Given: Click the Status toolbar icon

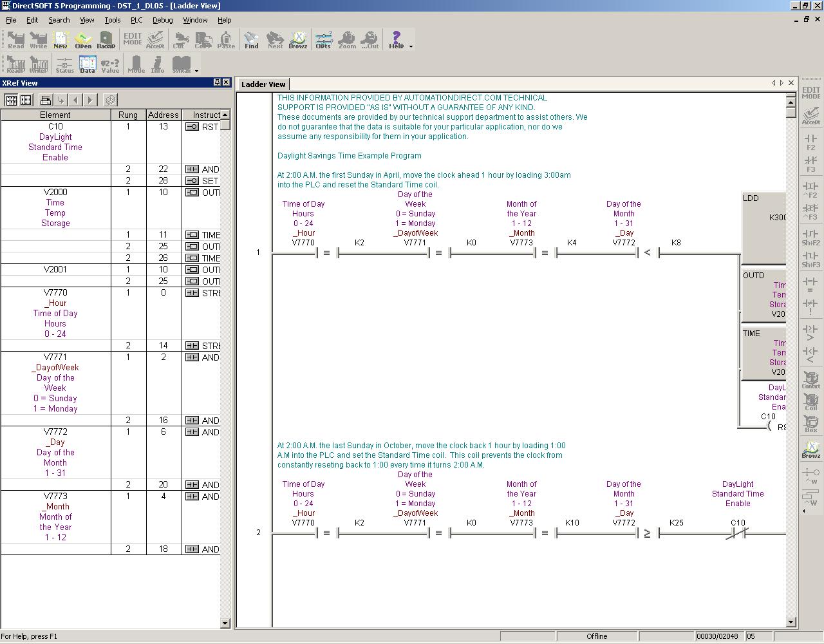Looking at the screenshot, I should [65, 64].
